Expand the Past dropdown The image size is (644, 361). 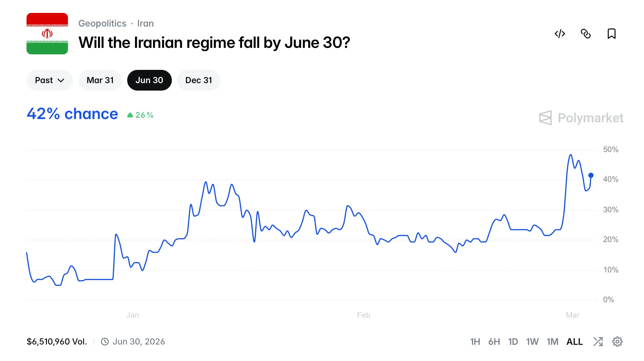point(50,80)
